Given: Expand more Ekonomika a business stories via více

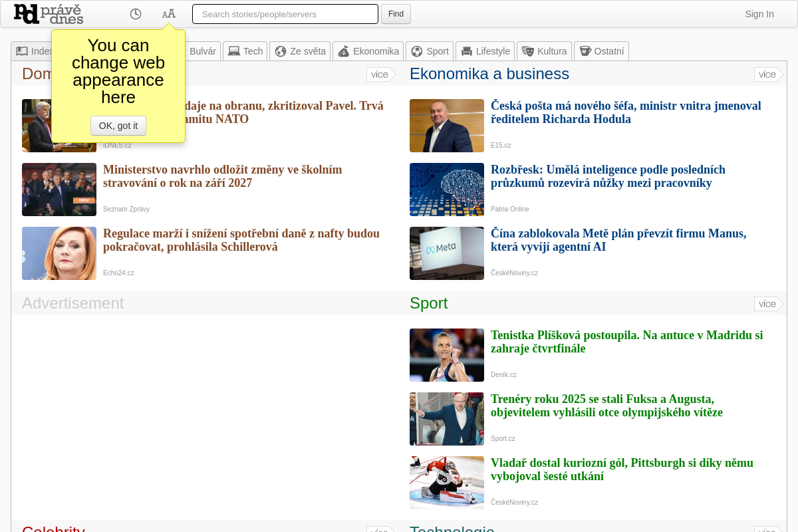Looking at the screenshot, I should (767, 74).
